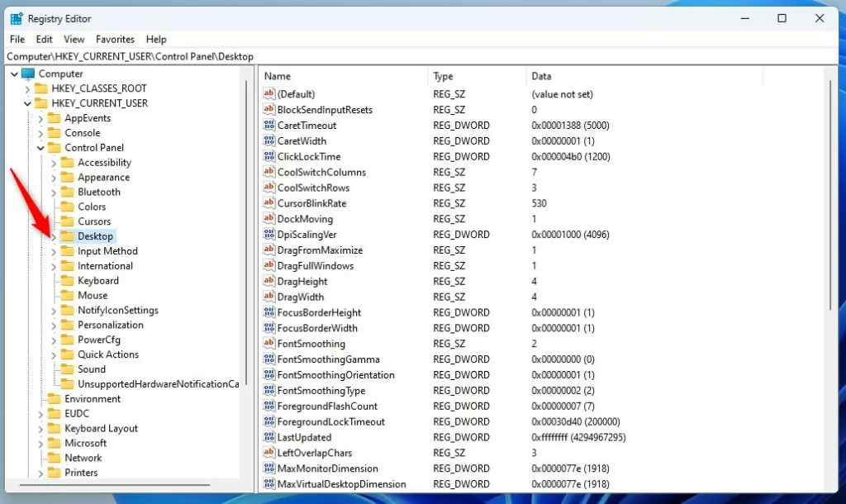Click the DWORD icon beside FocusBorderHeight
The width and height of the screenshot is (846, 504).
(x=269, y=311)
